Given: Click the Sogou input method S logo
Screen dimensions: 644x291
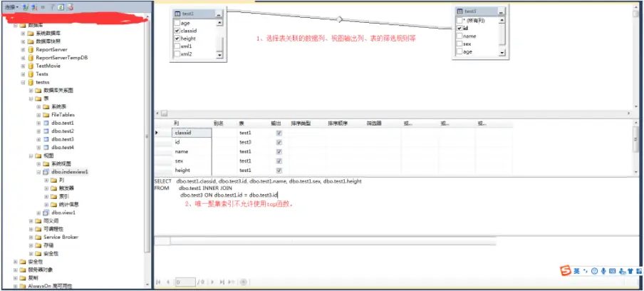Looking at the screenshot, I should pos(566,270).
